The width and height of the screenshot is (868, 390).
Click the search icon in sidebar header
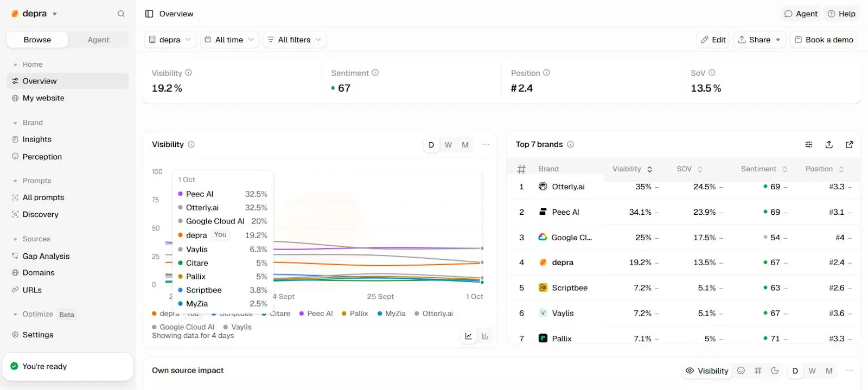[x=121, y=14]
